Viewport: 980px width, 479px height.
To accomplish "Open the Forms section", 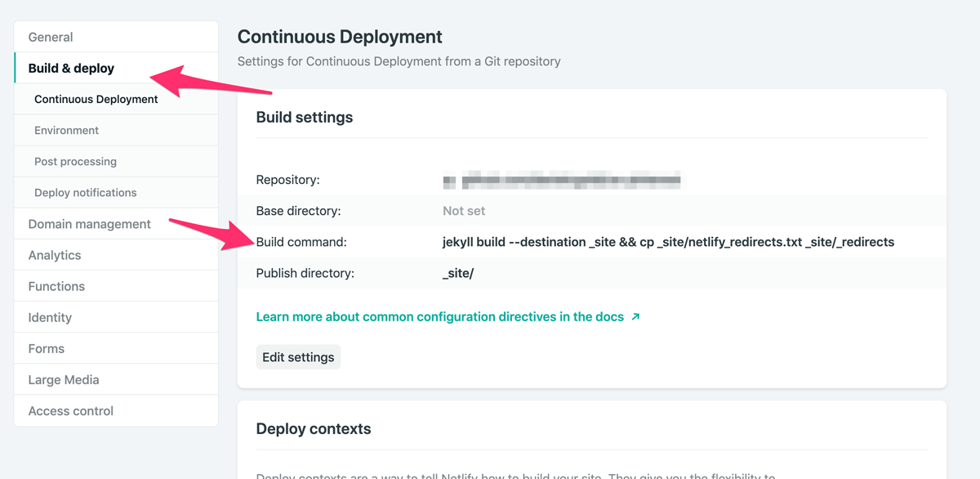I will [46, 348].
